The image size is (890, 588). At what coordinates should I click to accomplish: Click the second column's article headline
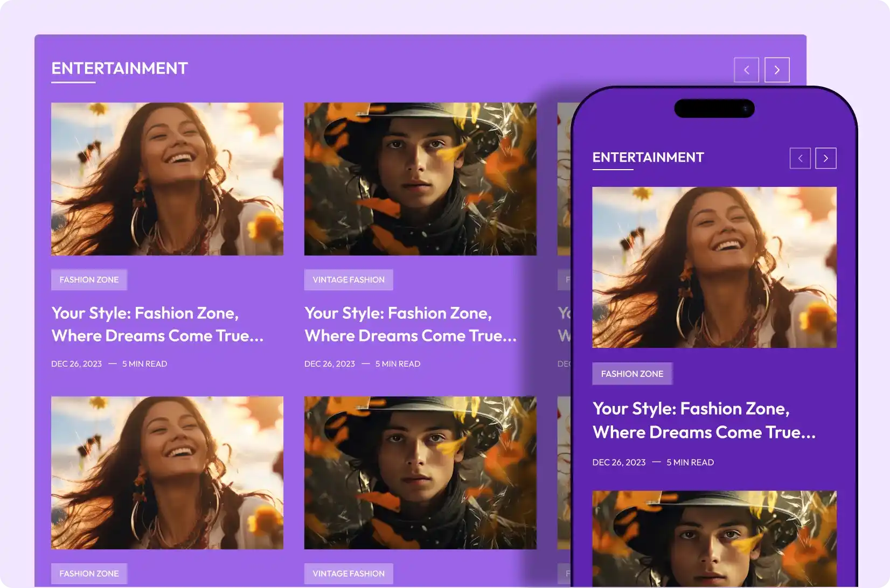pyautogui.click(x=411, y=324)
